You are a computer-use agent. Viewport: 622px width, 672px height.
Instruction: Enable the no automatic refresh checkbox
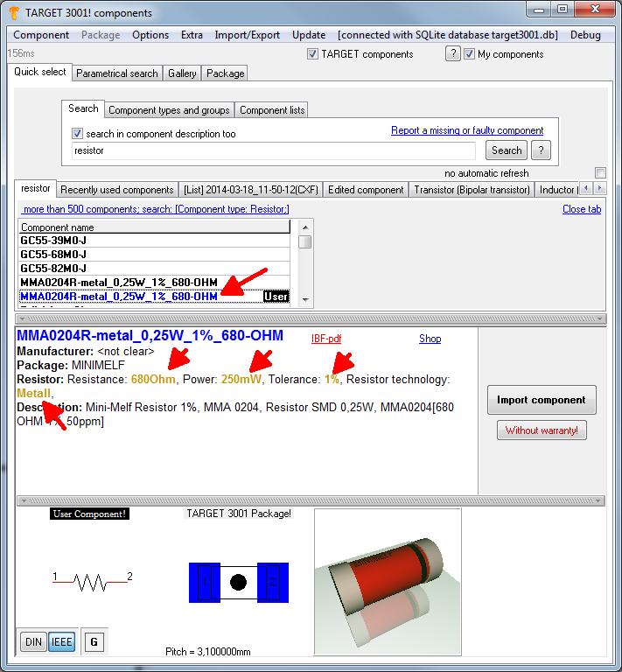click(x=600, y=173)
